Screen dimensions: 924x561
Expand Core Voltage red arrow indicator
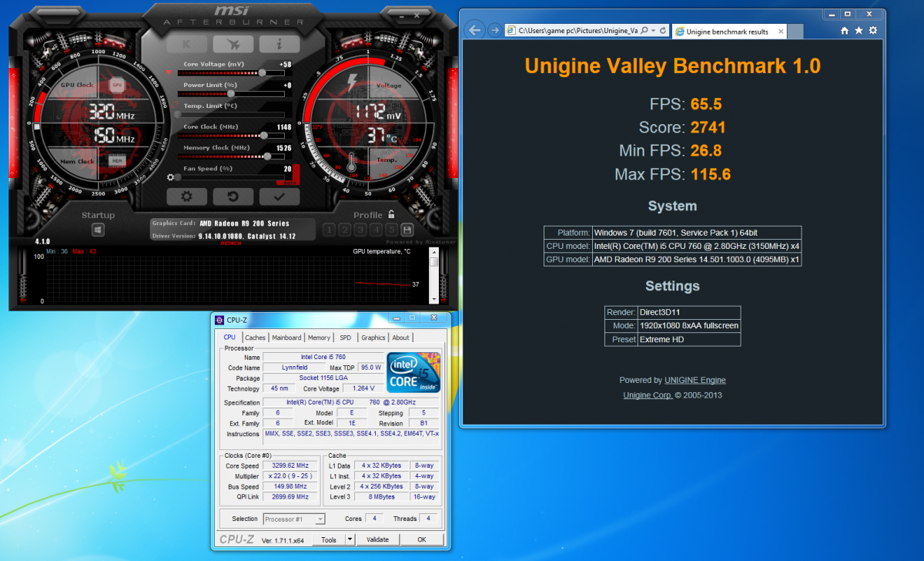[x=169, y=72]
